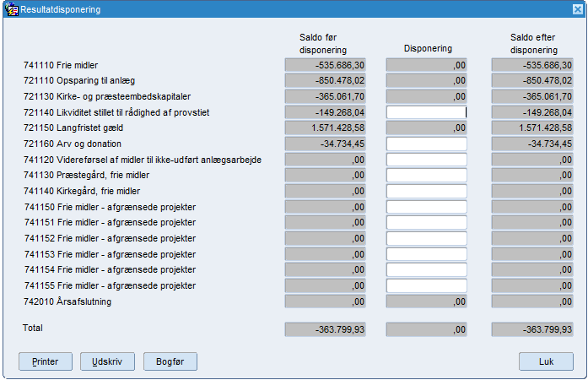Viewport: 588px width, 380px height.
Task: Click Disponering field for 741120 Videreførsel af midler
Action: (427, 160)
